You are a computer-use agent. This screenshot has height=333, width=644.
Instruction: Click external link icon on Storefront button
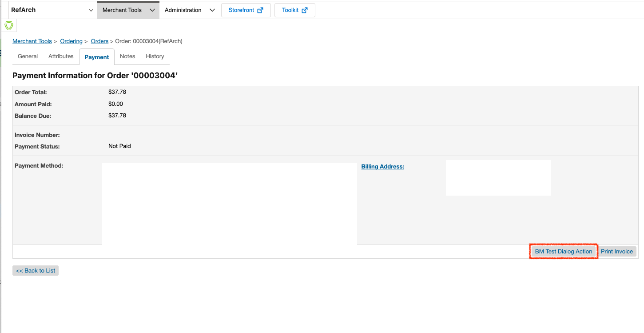260,10
